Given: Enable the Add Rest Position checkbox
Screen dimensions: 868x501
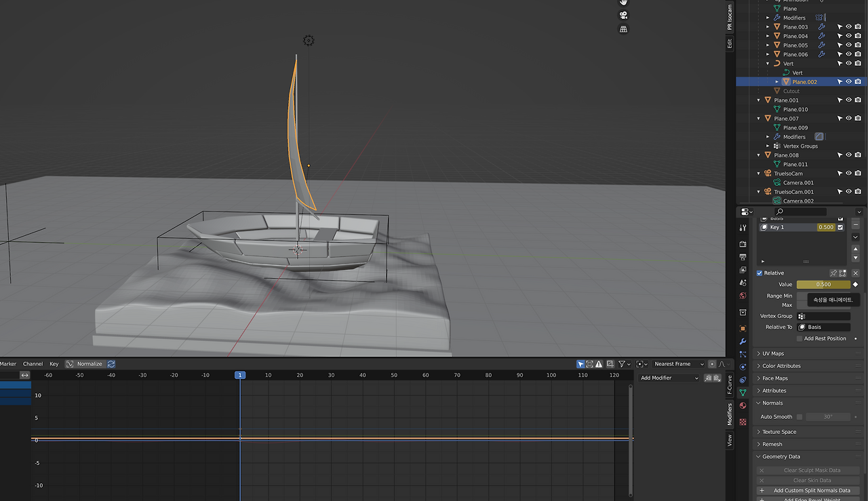Looking at the screenshot, I should coord(800,338).
